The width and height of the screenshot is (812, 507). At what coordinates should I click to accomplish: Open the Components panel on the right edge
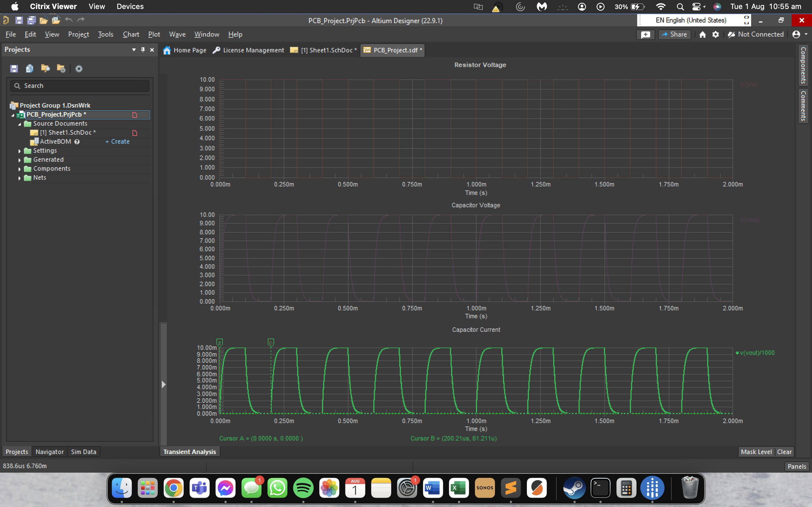(x=803, y=66)
